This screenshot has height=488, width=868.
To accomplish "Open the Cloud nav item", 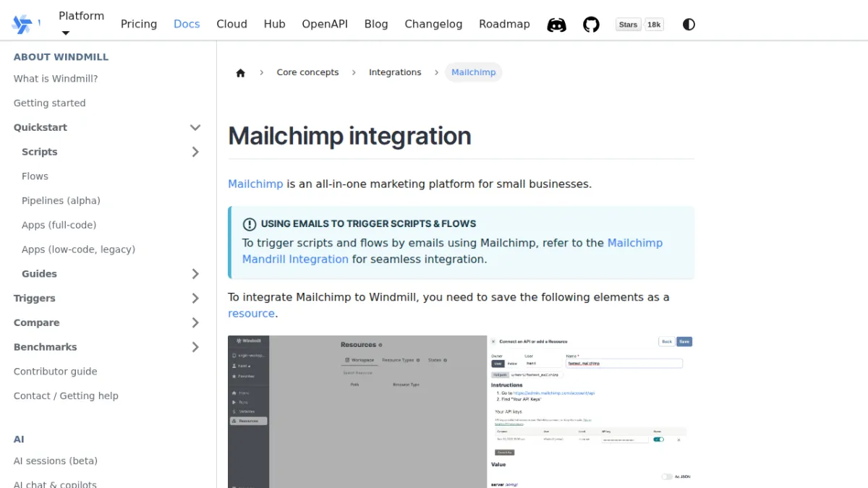I will [231, 24].
